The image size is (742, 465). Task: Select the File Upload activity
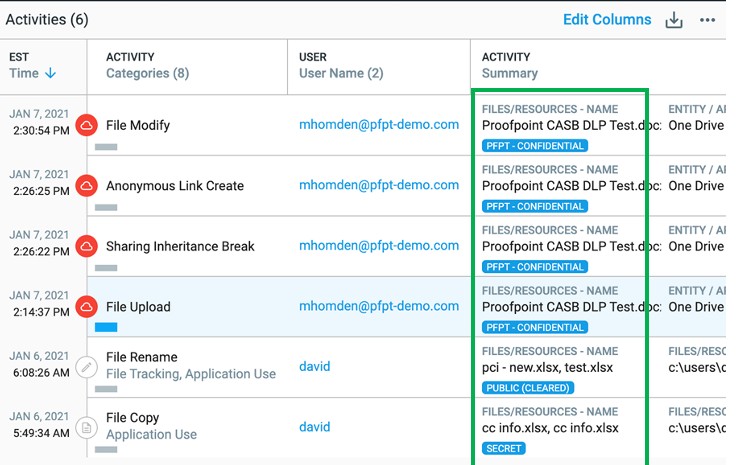point(138,307)
